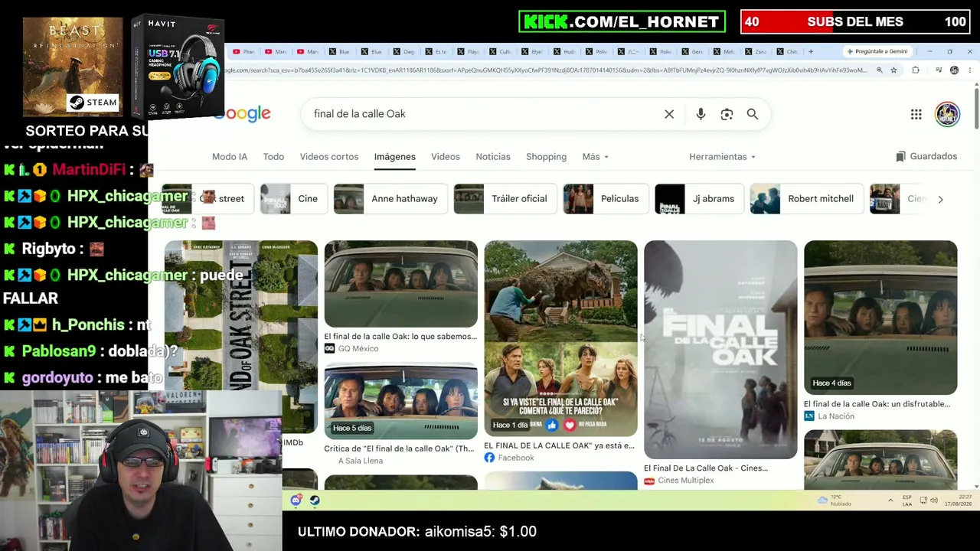Switch to the Plays browser tab

(x=469, y=51)
